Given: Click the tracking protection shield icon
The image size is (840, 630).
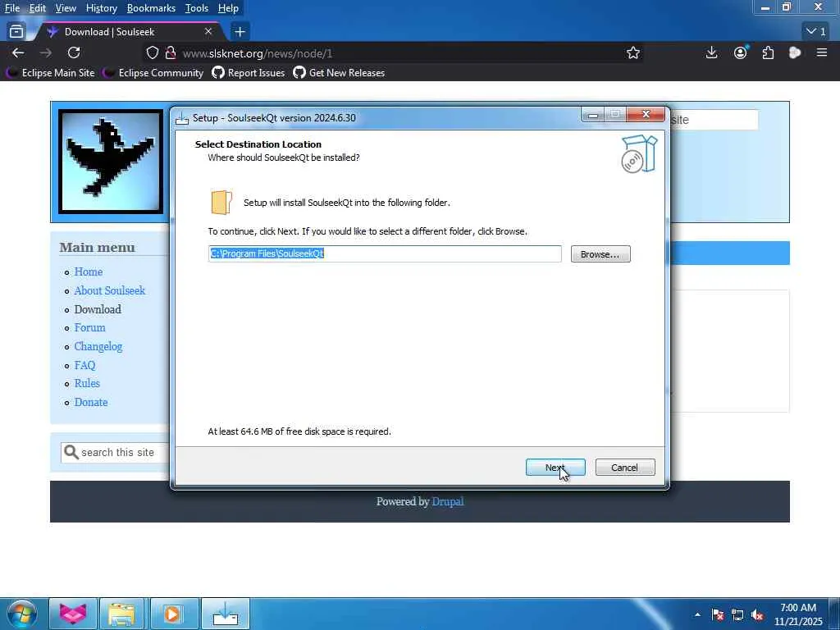Looking at the screenshot, I should tap(153, 53).
